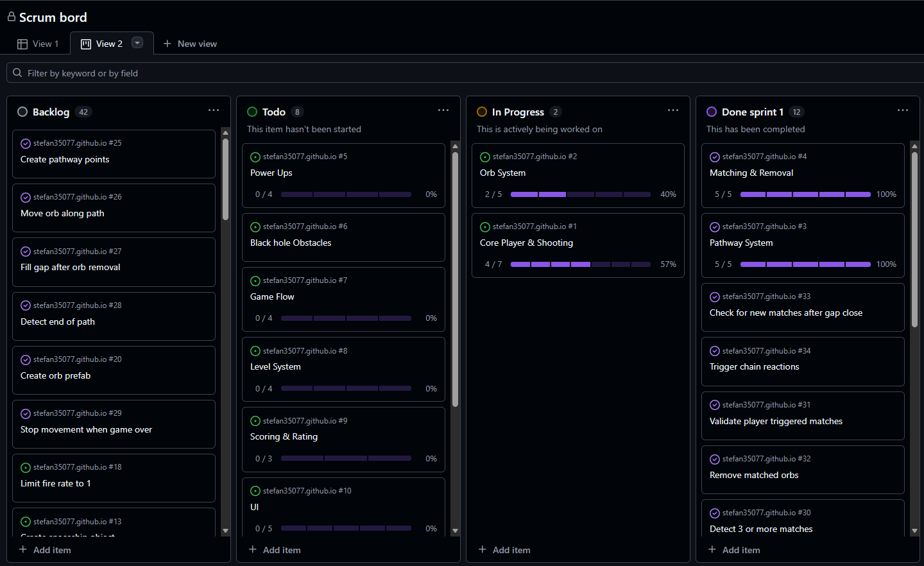Click status icon on Create pathway points card
Viewport: 924px width, 566px height.
pyautogui.click(x=26, y=144)
